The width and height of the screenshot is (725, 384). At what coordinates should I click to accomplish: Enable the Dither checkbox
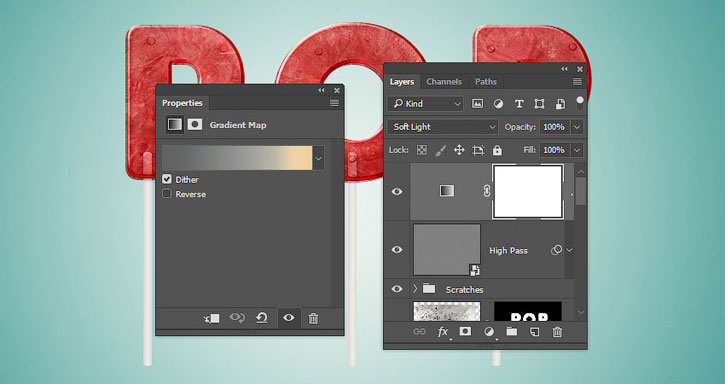[167, 179]
